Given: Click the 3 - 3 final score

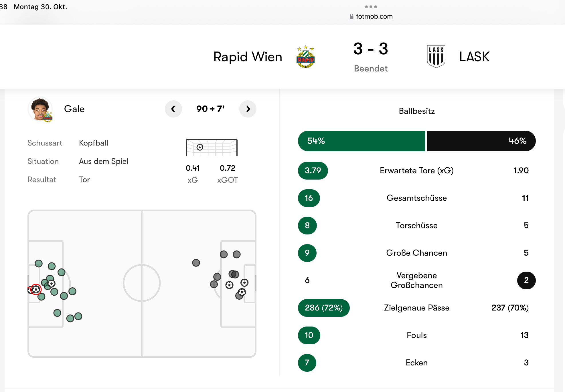Looking at the screenshot, I should point(371,49).
